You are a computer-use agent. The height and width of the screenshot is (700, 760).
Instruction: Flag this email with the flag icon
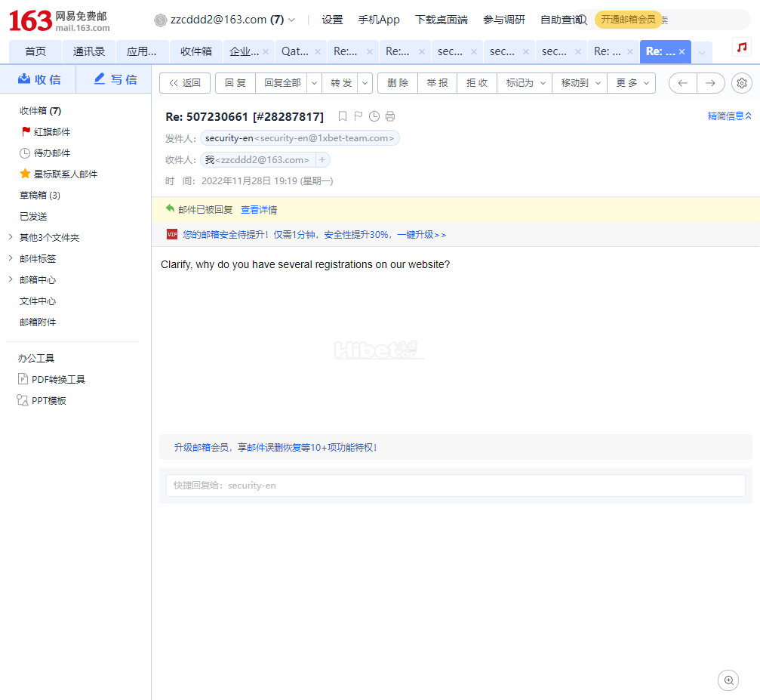point(358,116)
